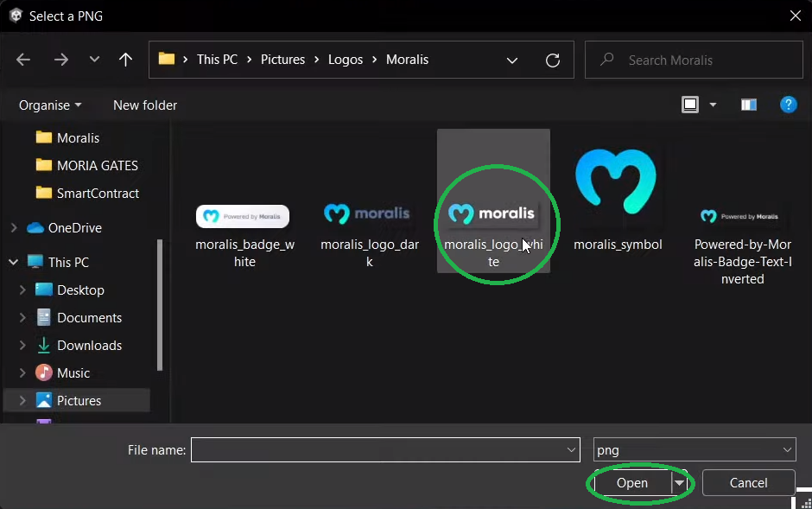Go forward using the forward arrow
The width and height of the screenshot is (812, 509).
coord(61,60)
